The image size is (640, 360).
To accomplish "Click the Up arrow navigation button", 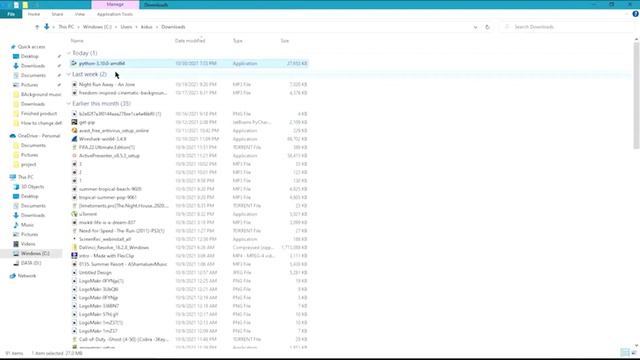I will [37, 27].
